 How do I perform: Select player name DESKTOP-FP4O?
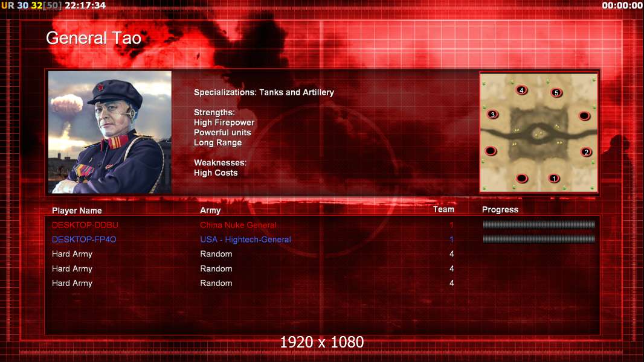pyautogui.click(x=84, y=240)
